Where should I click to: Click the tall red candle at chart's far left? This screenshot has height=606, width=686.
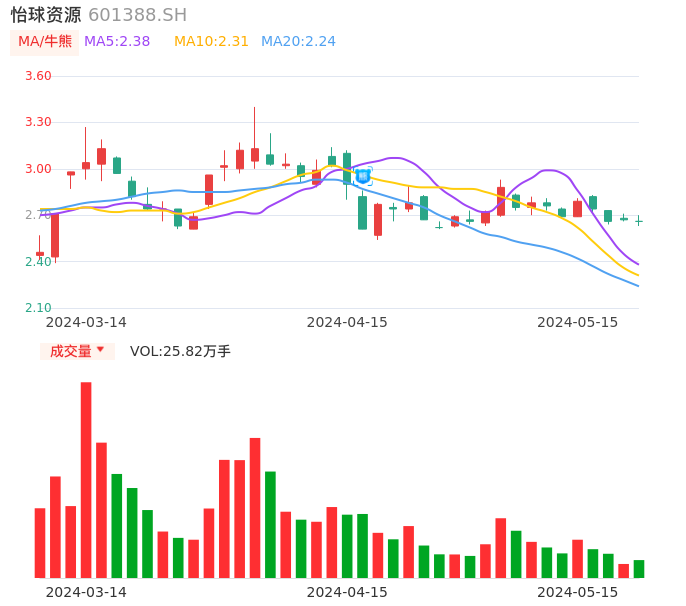click(55, 235)
